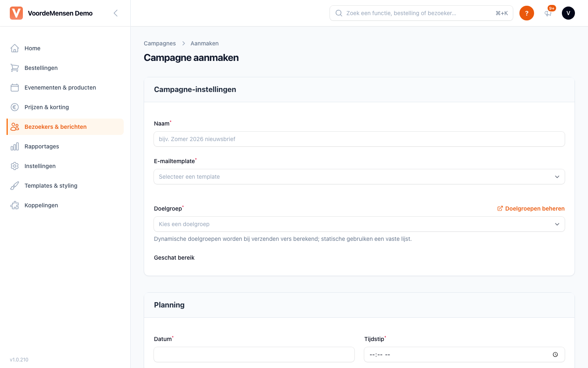This screenshot has width=588, height=368.
Task: Click the Evenementen & producten calendar icon
Action: [x=15, y=88]
